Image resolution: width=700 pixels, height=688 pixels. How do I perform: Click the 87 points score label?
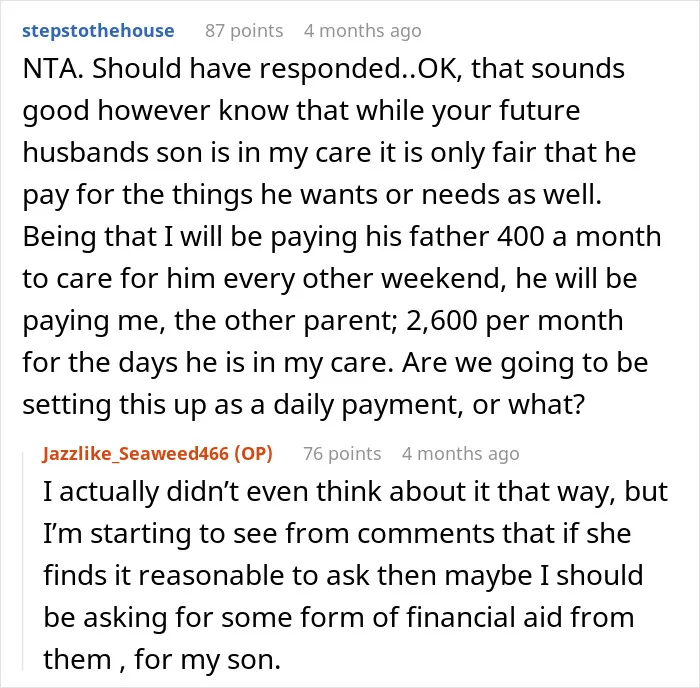pos(244,31)
